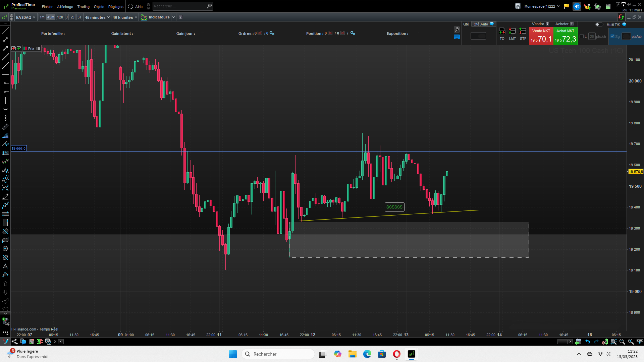Image resolution: width=644 pixels, height=362 pixels.
Task: Open the NASDAQ instrument dropdown
Action: pos(25,17)
